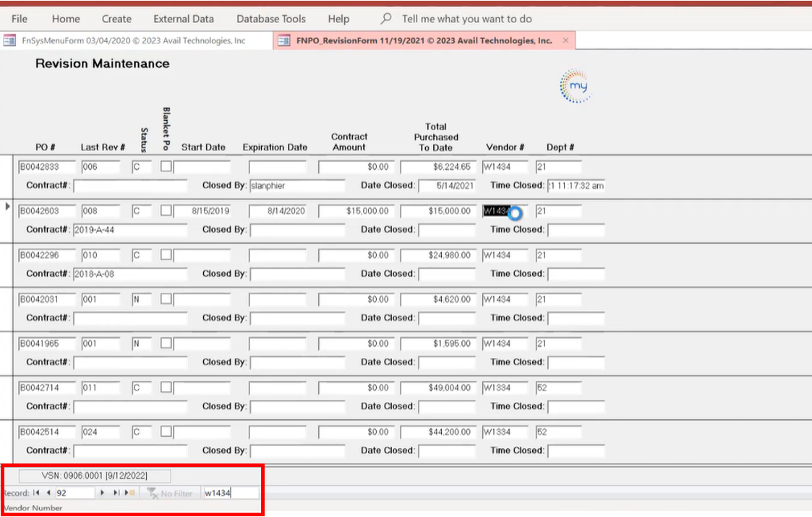Image resolution: width=812 pixels, height=517 pixels.
Task: Open the Database Tools ribbon tab
Action: point(271,19)
